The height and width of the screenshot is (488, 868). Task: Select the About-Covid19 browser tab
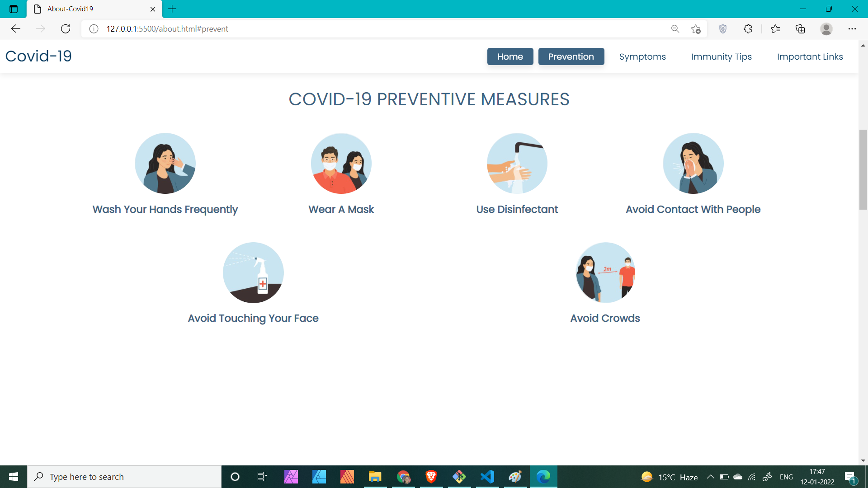pos(90,9)
